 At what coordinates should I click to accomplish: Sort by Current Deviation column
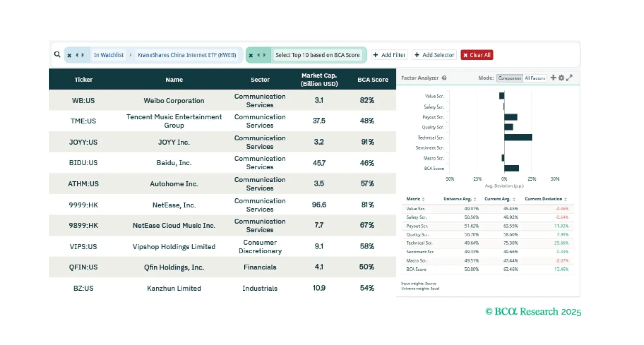point(546,199)
